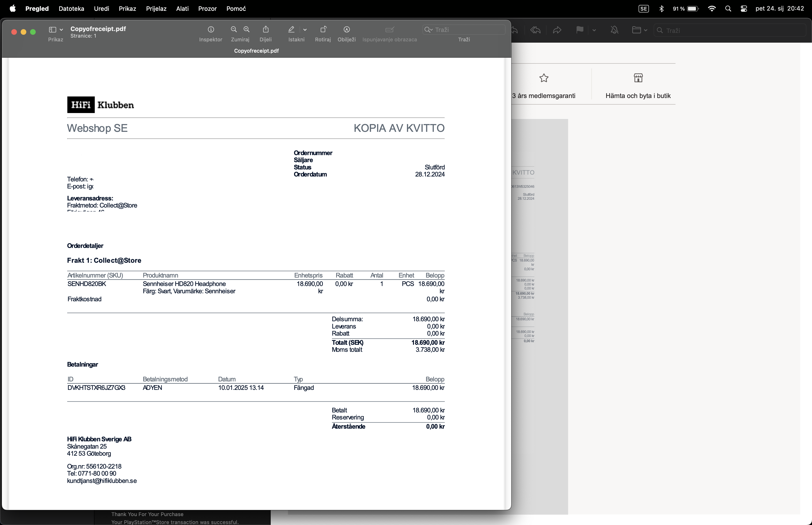Select the Istakni highlight pen tool
This screenshot has width=812, height=525.
[291, 30]
